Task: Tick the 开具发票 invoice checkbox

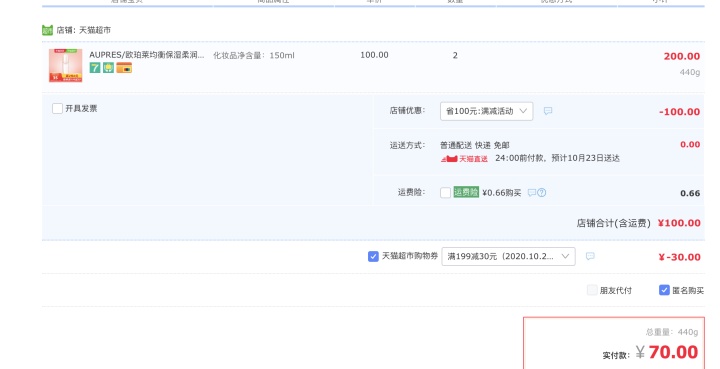Action: point(57,109)
